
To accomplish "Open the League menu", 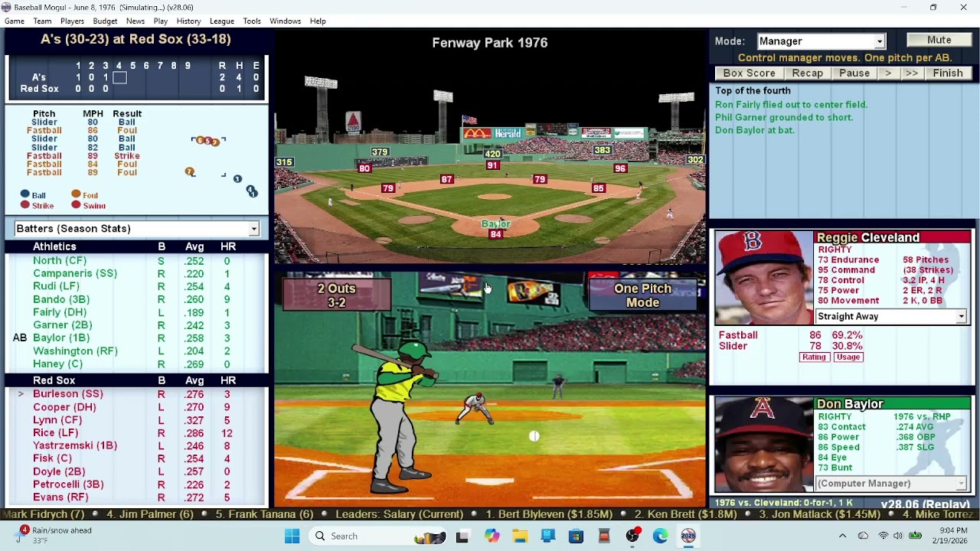I will pos(222,21).
